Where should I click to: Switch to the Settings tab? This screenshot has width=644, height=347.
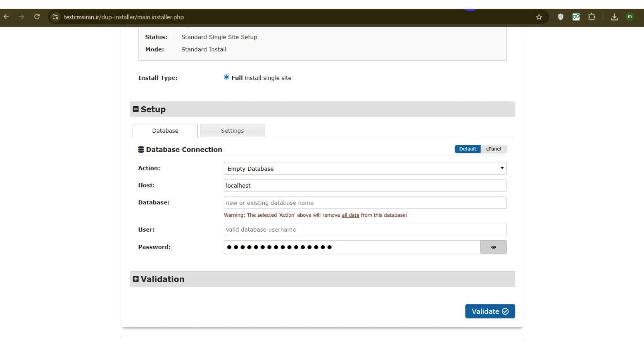[x=232, y=131]
